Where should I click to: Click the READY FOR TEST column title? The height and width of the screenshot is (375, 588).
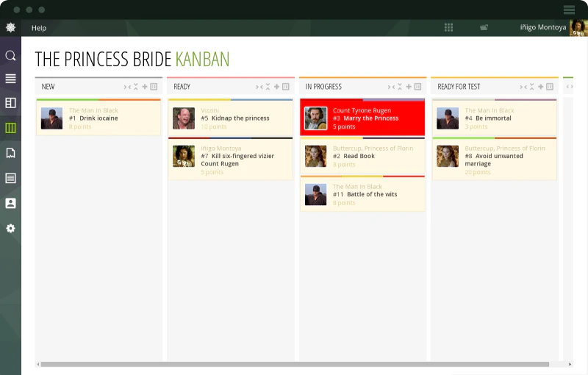click(459, 87)
